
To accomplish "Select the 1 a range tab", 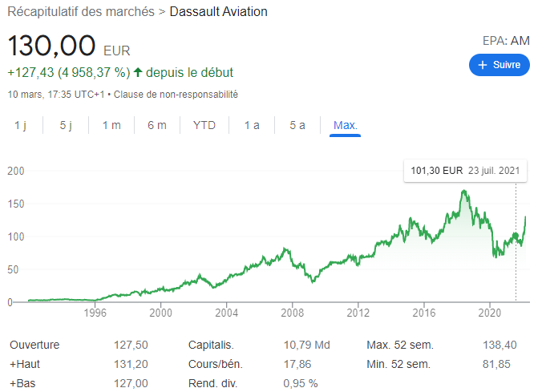I will tap(252, 125).
